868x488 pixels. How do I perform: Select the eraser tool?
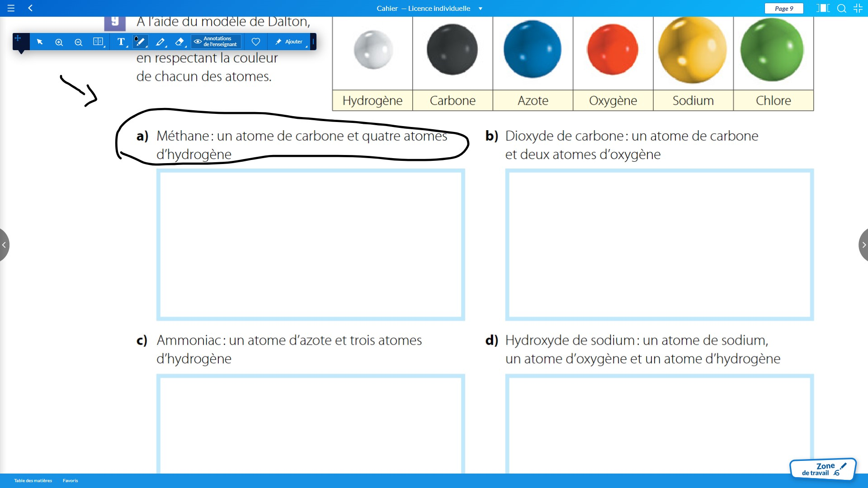coord(179,42)
